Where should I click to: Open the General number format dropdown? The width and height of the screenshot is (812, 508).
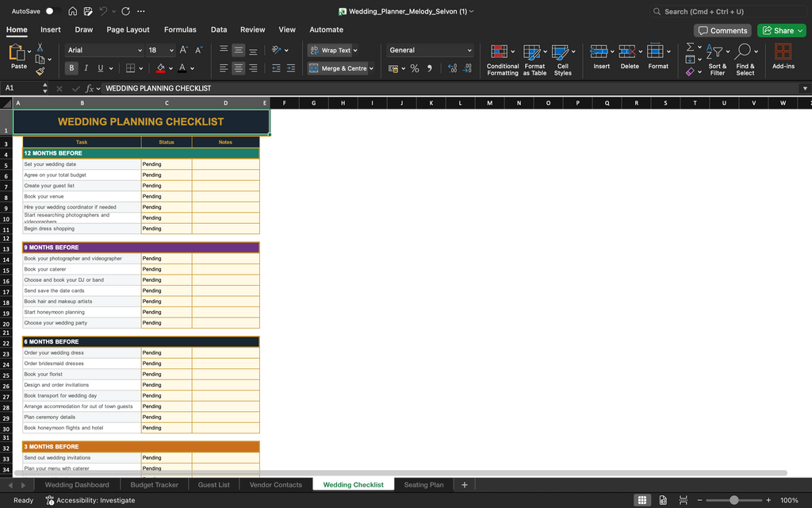click(430, 50)
